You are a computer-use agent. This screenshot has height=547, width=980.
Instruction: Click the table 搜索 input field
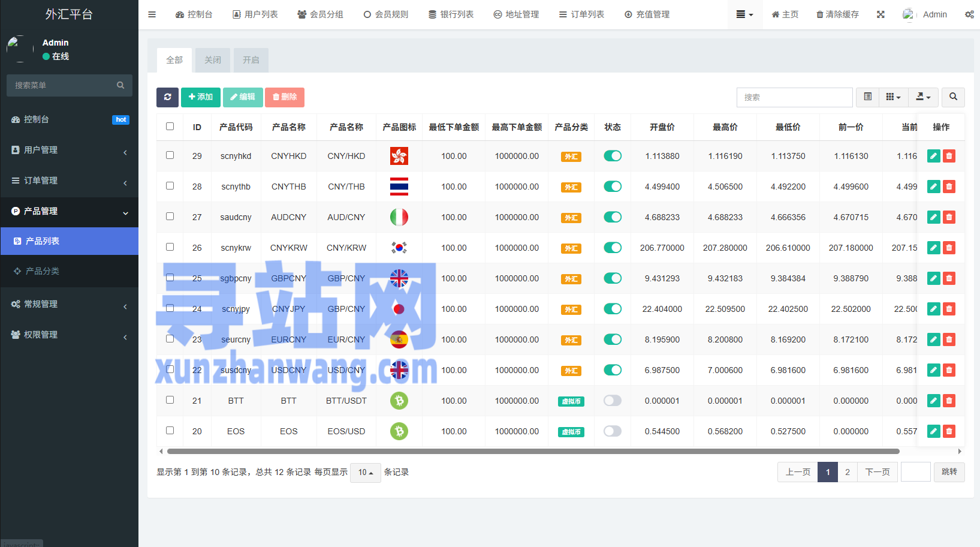(794, 97)
